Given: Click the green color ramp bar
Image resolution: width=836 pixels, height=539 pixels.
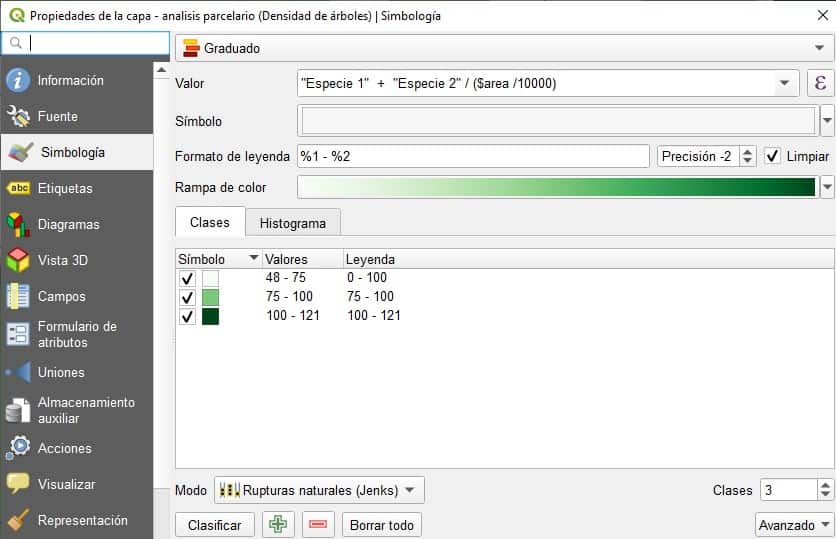Looking at the screenshot, I should [557, 187].
